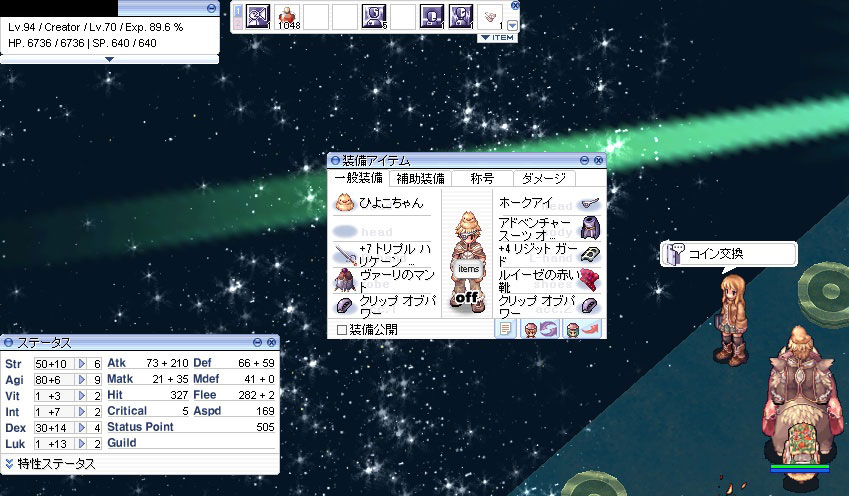The width and height of the screenshot is (849, 496).
Task: Click the アドベンチャースーツ armor icon
Action: (x=590, y=228)
